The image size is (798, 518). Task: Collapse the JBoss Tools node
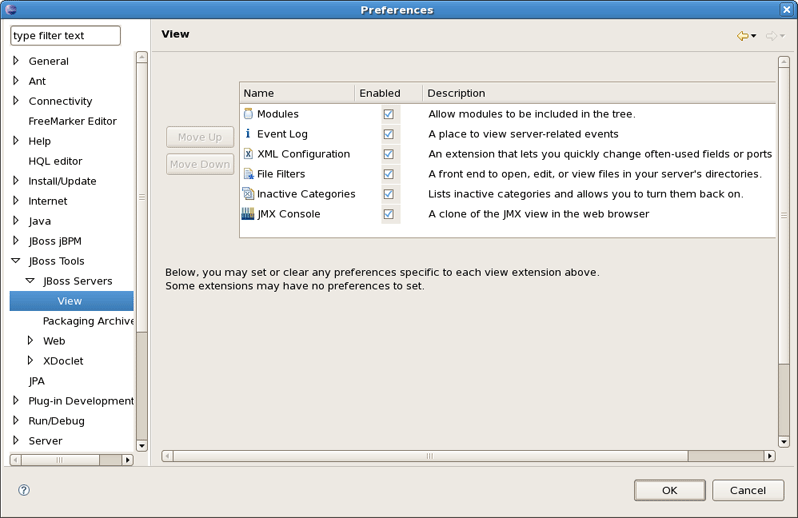coord(16,261)
